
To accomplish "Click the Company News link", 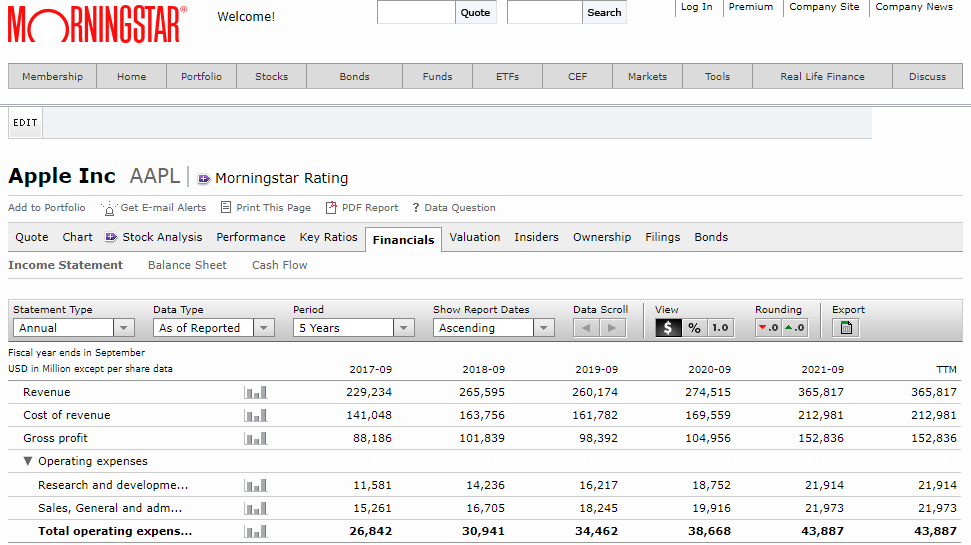I will click(x=914, y=7).
